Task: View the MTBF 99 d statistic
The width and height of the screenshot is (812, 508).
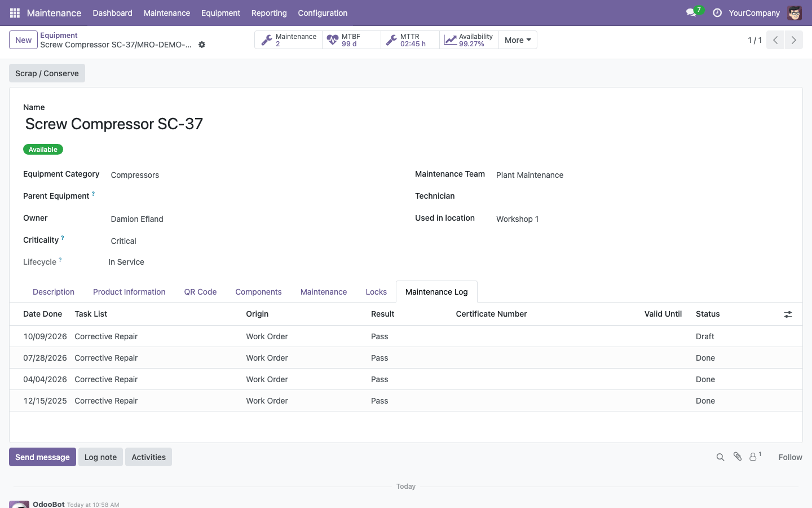Action: click(352, 40)
